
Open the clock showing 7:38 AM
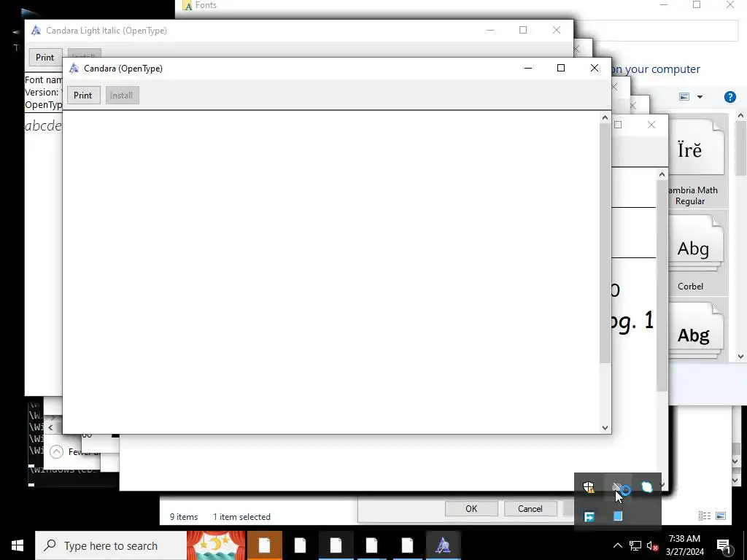click(x=684, y=545)
